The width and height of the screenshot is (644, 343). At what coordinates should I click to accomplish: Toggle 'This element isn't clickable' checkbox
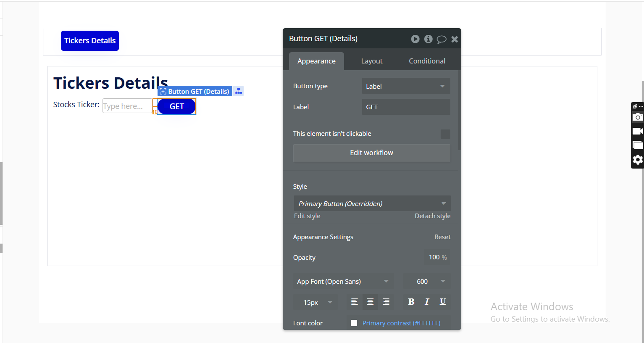click(445, 134)
